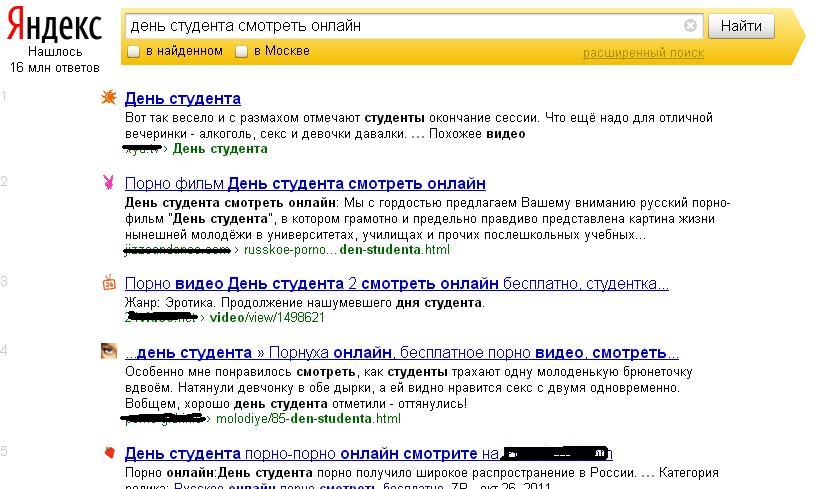Tick the 'в Москве' checkbox
The height and width of the screenshot is (489, 815).
pyautogui.click(x=241, y=51)
